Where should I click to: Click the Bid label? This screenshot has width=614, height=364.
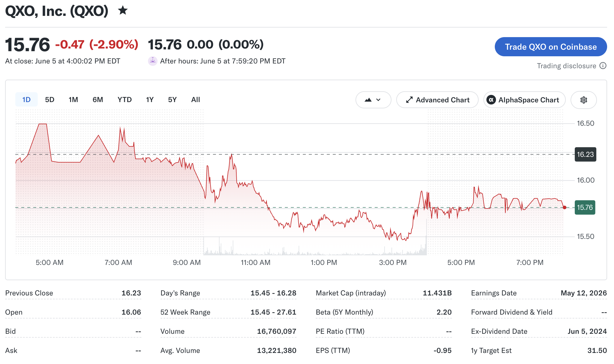[10, 331]
